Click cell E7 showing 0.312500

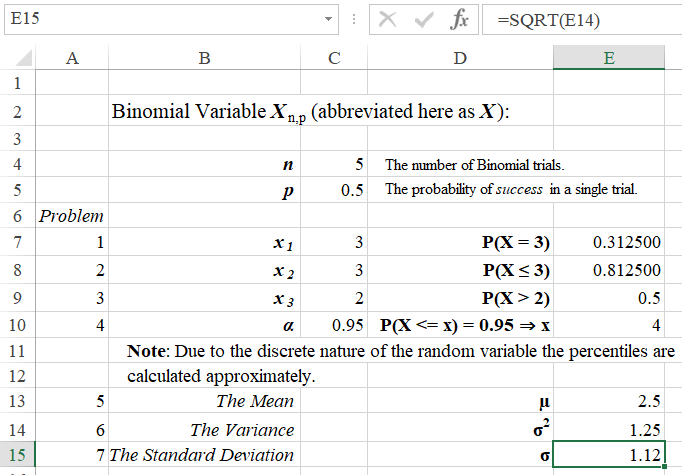(x=608, y=242)
